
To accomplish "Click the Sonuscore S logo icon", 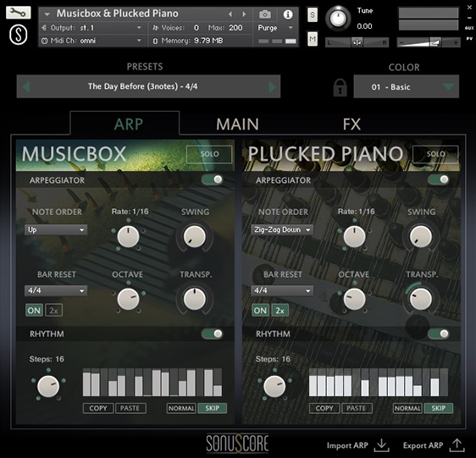I will [x=19, y=35].
